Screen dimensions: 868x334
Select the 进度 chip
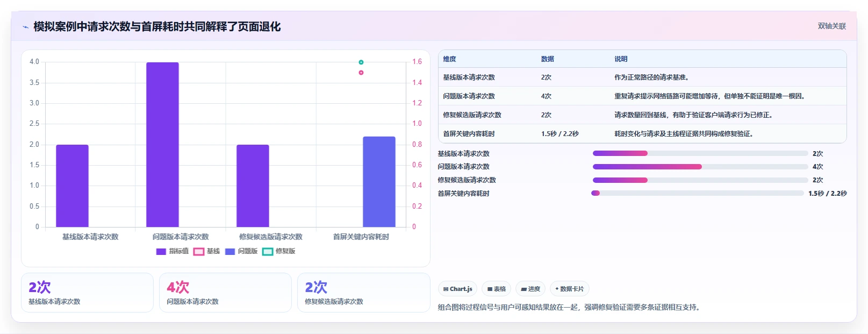(530, 289)
